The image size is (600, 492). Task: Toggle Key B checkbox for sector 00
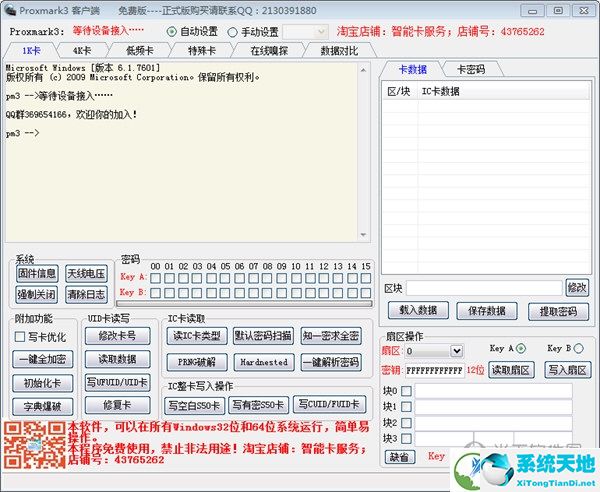coord(155,293)
